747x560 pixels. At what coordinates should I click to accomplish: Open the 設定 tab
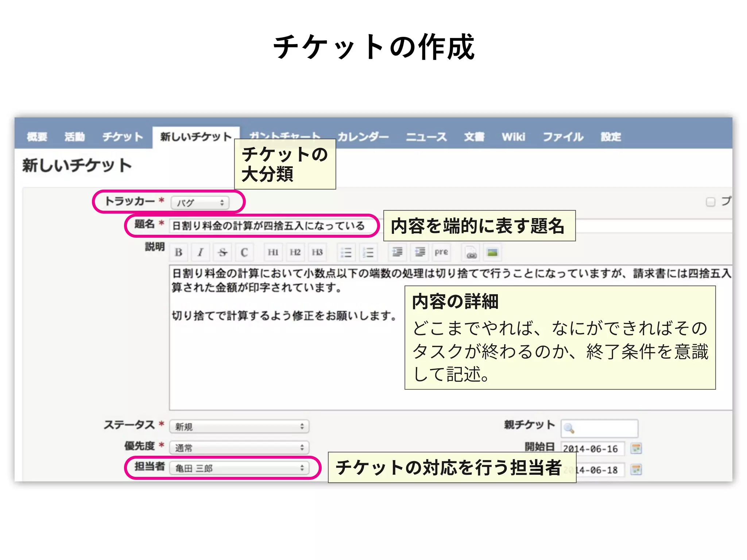coord(611,137)
